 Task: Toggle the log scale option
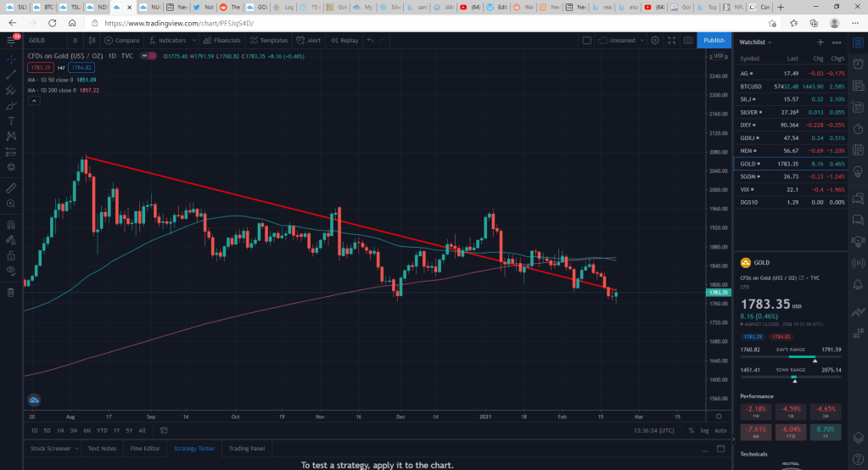coord(703,430)
